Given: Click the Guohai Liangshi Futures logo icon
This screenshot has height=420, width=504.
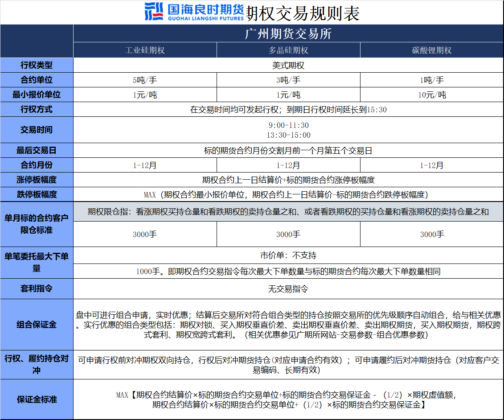Looking at the screenshot, I should point(154,12).
